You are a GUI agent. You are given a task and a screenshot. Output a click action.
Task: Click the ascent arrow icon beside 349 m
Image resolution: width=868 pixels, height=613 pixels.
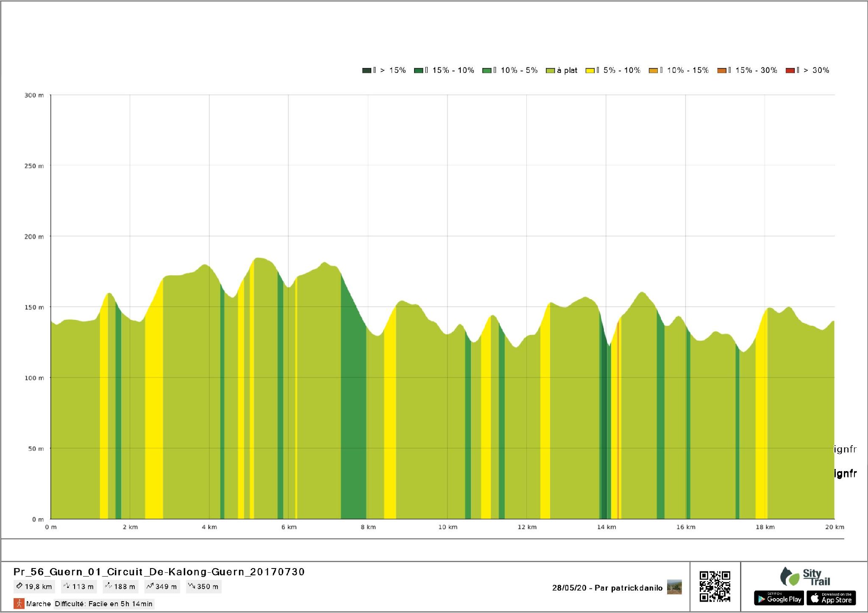(x=150, y=586)
